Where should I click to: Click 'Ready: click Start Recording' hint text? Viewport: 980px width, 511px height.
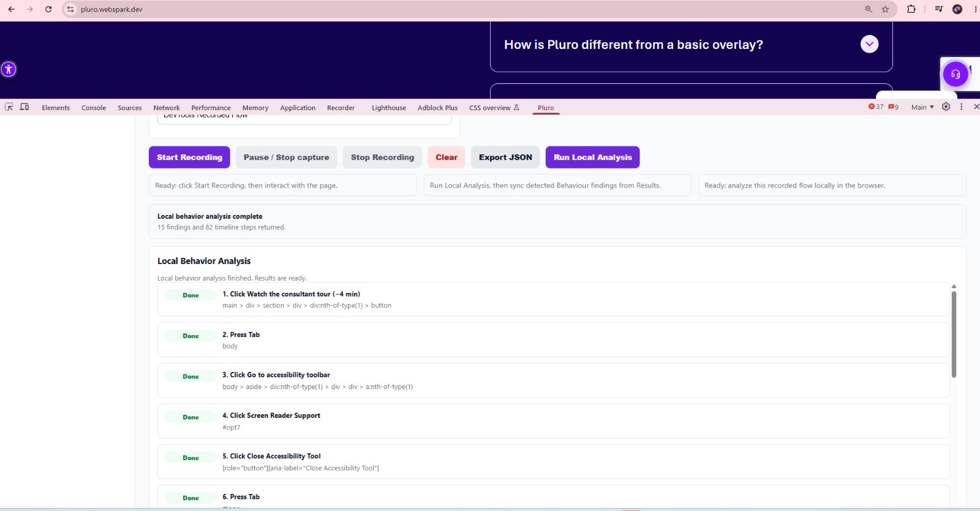(246, 186)
